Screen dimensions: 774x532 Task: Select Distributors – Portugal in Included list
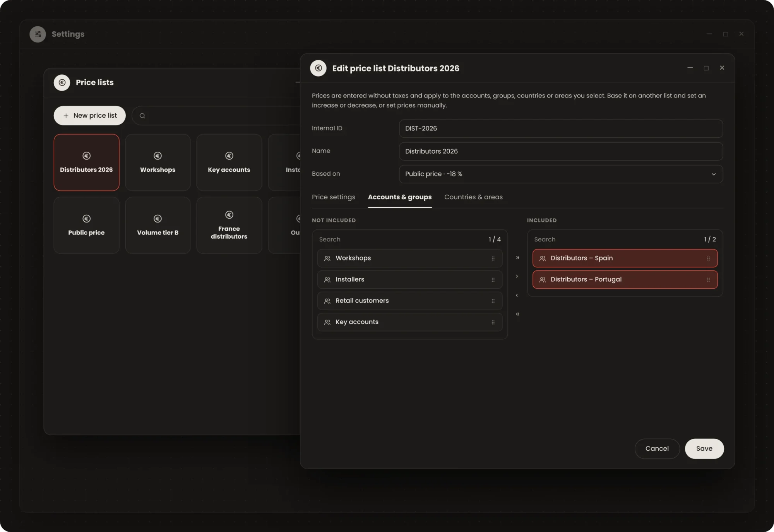(625, 279)
